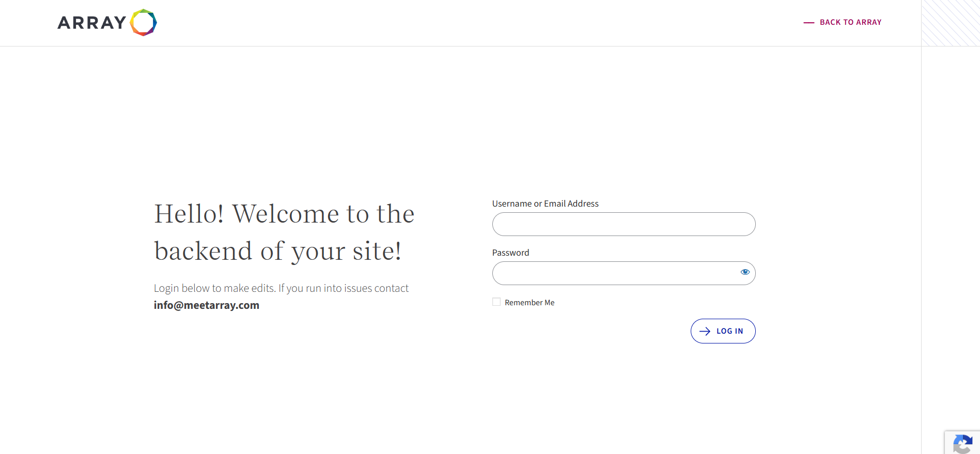Click the arrow icon inside LOG IN
This screenshot has height=454, width=980.
pyautogui.click(x=705, y=332)
